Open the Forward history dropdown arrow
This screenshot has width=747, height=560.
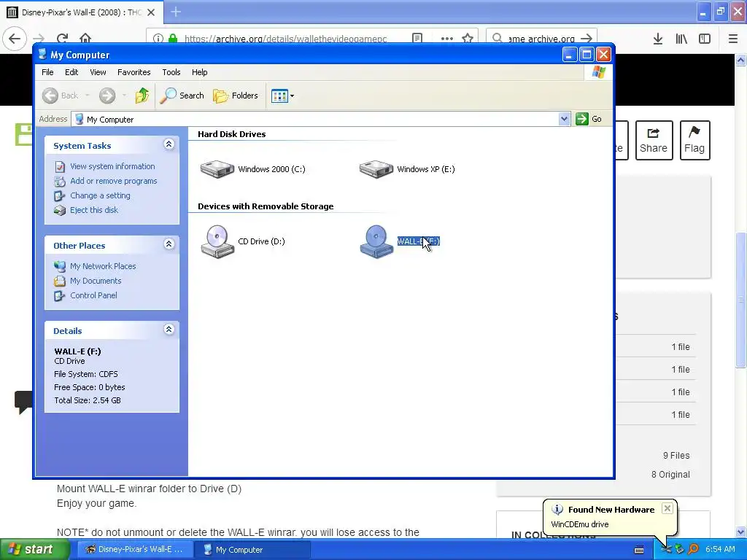(124, 96)
